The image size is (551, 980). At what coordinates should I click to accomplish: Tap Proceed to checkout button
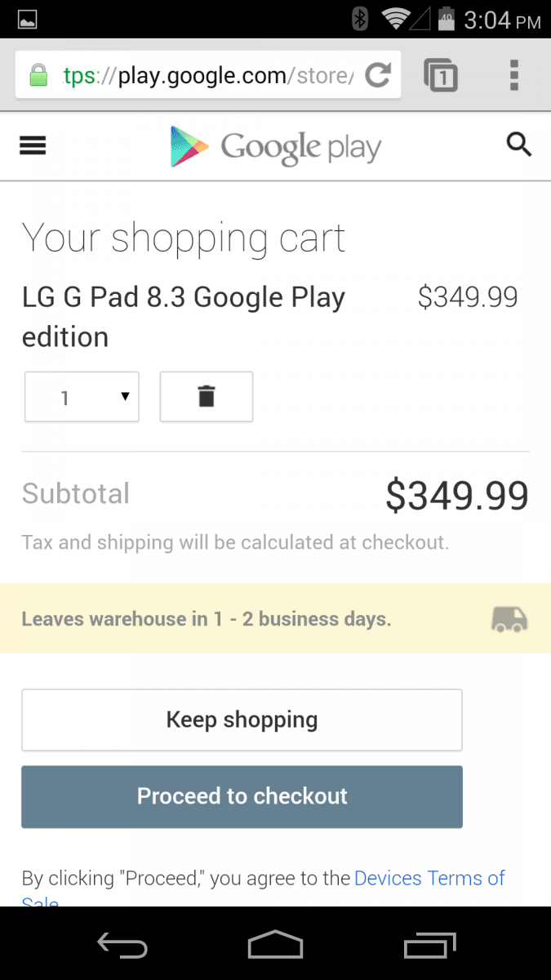[x=242, y=796]
